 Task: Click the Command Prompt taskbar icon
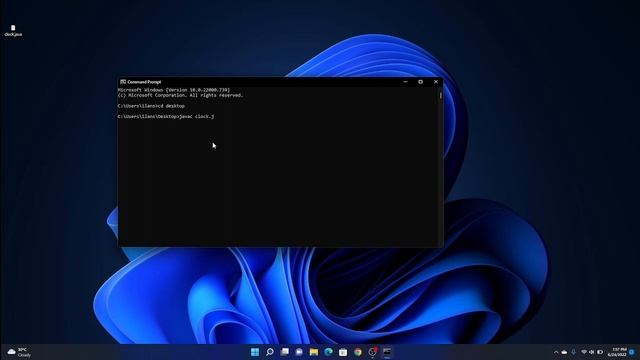tap(387, 352)
